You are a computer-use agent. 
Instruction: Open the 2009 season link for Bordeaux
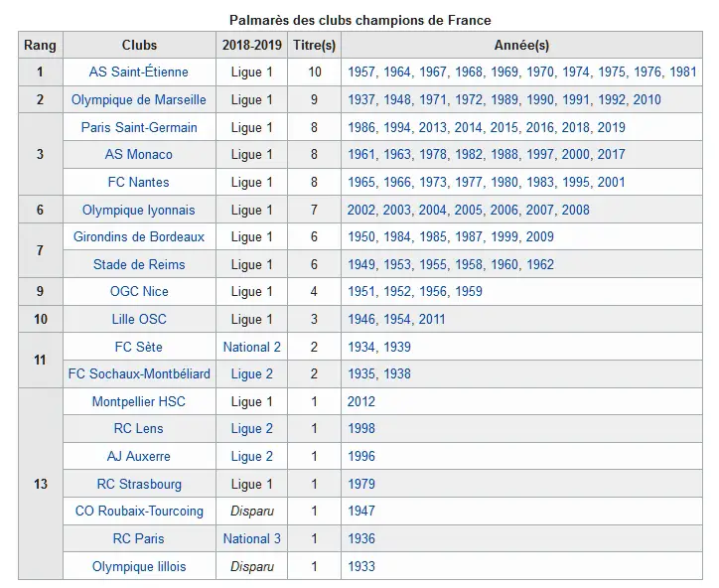click(540, 236)
